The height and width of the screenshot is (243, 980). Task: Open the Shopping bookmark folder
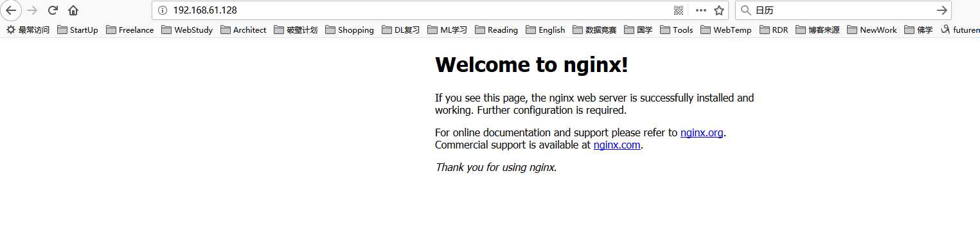coord(350,30)
